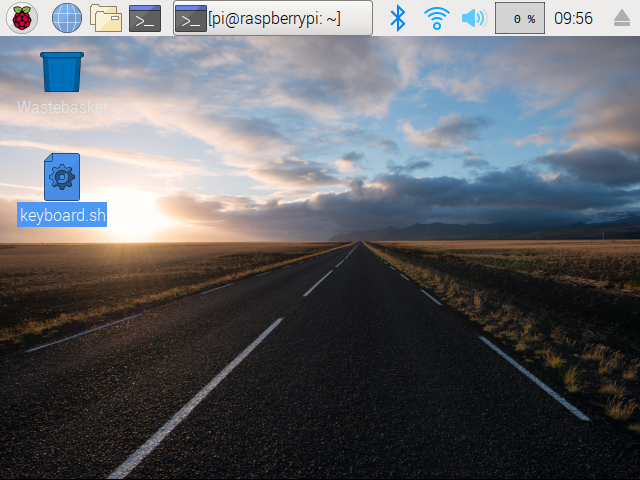Launch the web browser globe icon
Screen dimensions: 640x480
click(67, 18)
